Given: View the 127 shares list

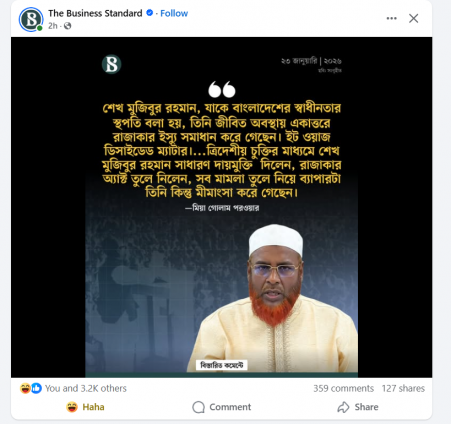Looking at the screenshot, I should [403, 388].
